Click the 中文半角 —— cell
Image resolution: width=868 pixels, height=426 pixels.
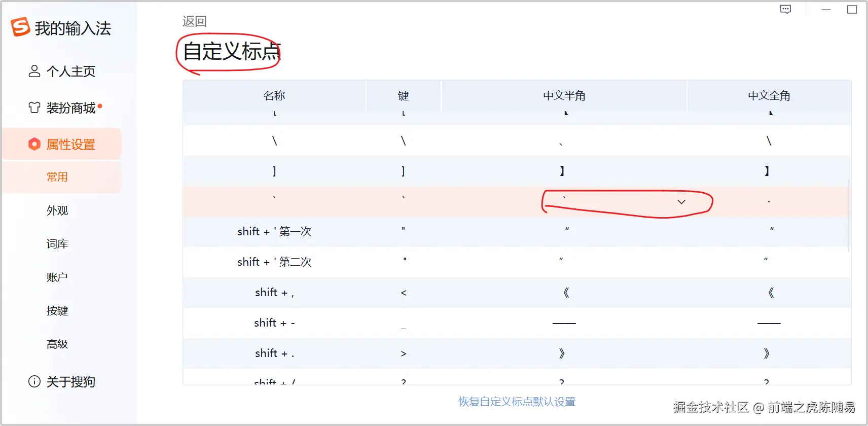point(564,323)
